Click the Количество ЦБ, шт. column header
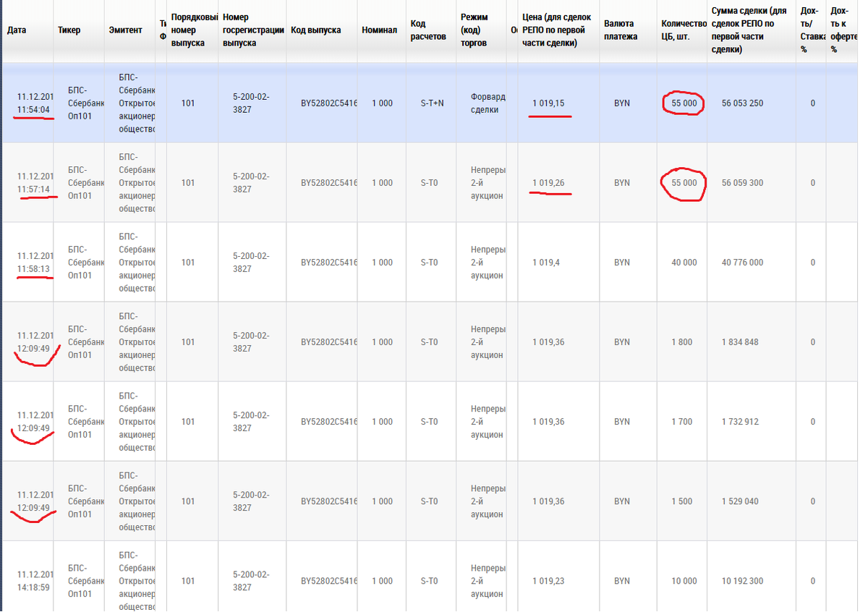Viewport: 868px width, 612px height. (684, 30)
